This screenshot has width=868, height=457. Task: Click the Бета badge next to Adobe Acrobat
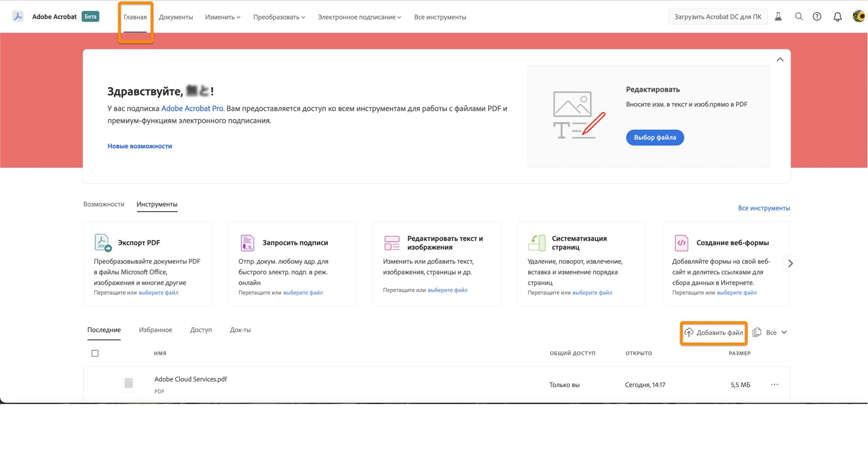(x=90, y=17)
